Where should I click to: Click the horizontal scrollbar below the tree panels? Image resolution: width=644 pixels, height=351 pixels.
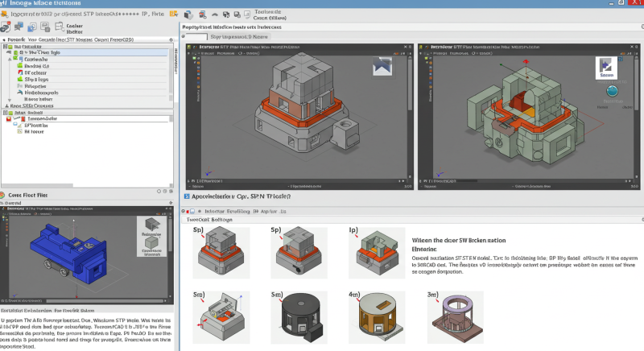pos(37,185)
